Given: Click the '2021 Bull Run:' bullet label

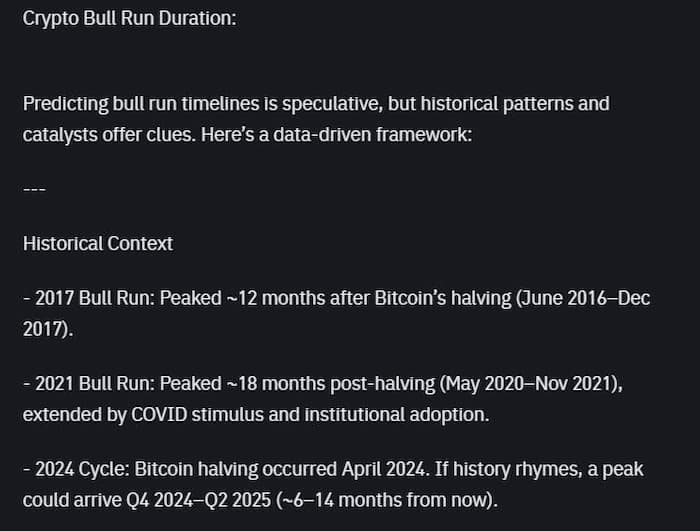Looking at the screenshot, I should tap(95, 384).
